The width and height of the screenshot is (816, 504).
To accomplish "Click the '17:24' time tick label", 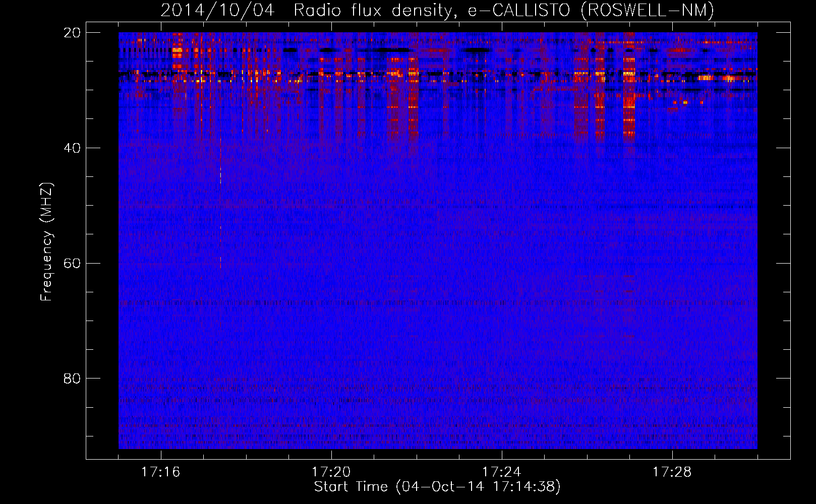I will coord(501,472).
